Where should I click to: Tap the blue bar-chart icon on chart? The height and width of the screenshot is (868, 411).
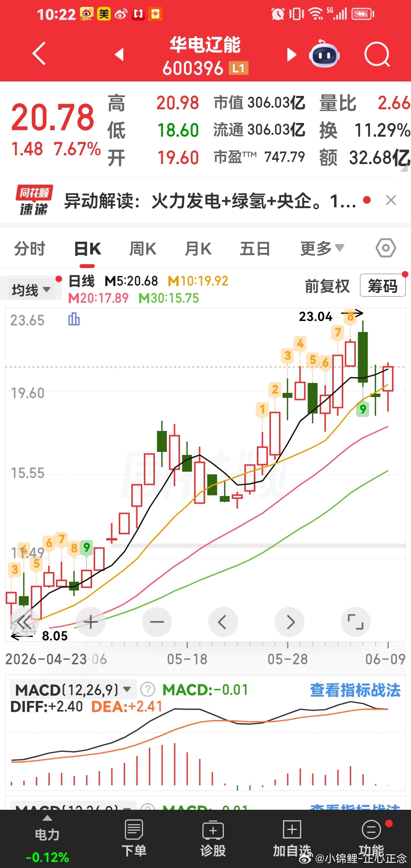[x=74, y=319]
